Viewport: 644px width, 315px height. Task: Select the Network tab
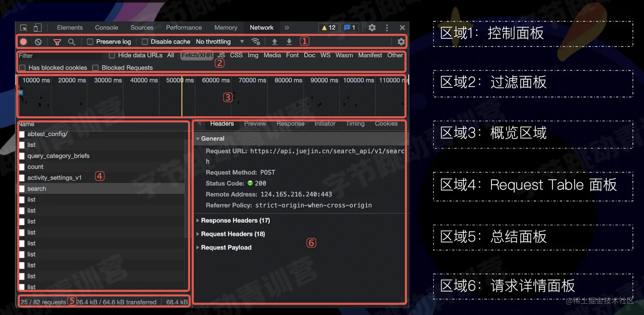coord(262,28)
